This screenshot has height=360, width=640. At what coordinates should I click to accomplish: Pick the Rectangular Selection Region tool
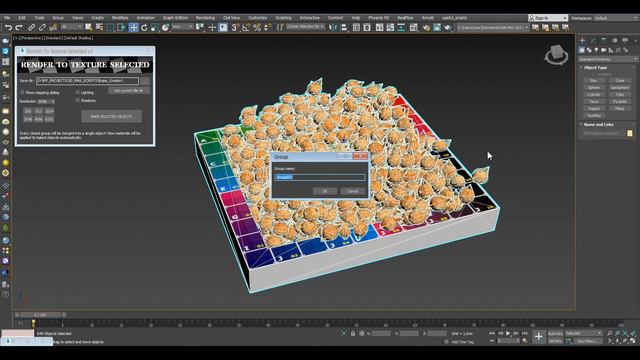pos(110,27)
